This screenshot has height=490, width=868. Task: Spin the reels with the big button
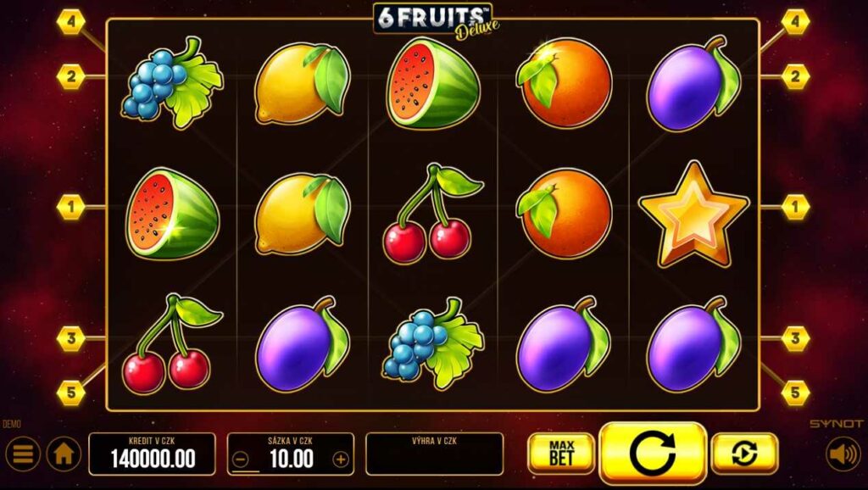[x=653, y=454]
